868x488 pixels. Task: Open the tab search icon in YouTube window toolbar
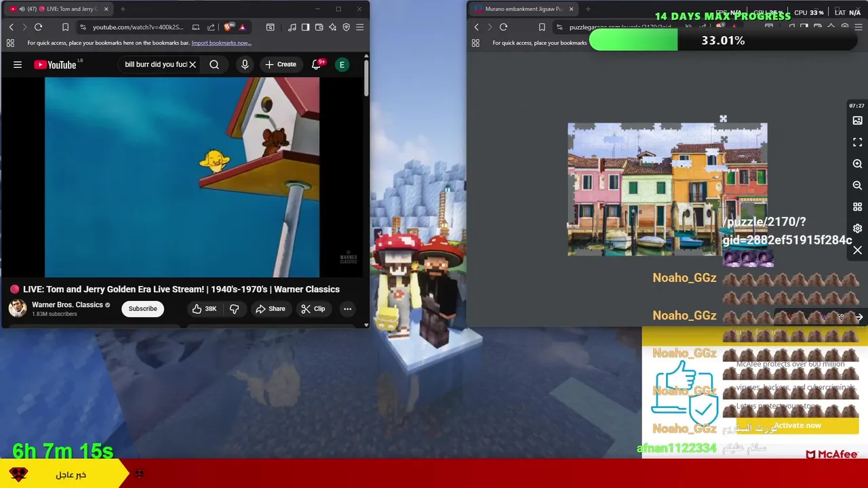[270, 27]
